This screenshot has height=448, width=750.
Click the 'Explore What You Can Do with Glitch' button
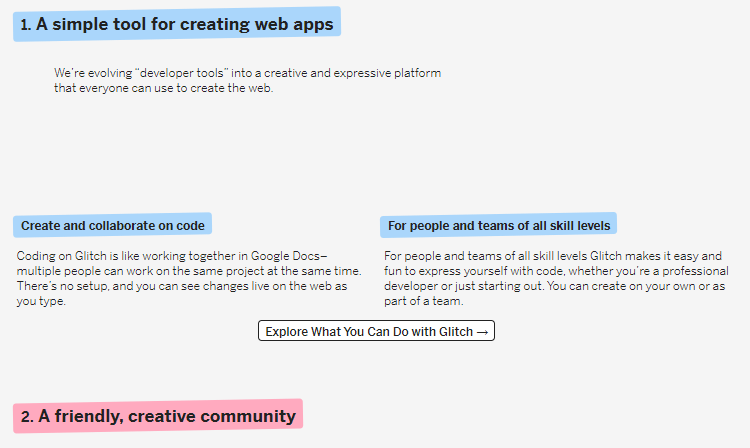point(376,331)
